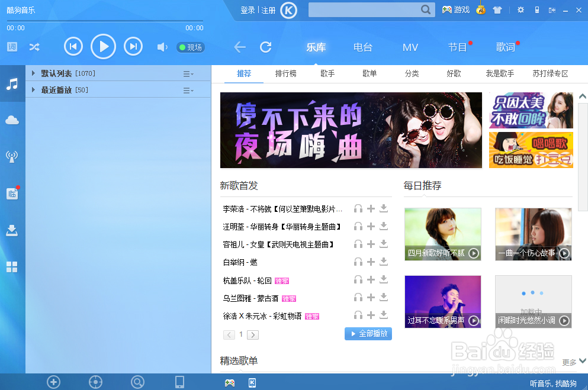The height and width of the screenshot is (390, 588).
Task: Select 歌手 sub-tab
Action: 327,73
